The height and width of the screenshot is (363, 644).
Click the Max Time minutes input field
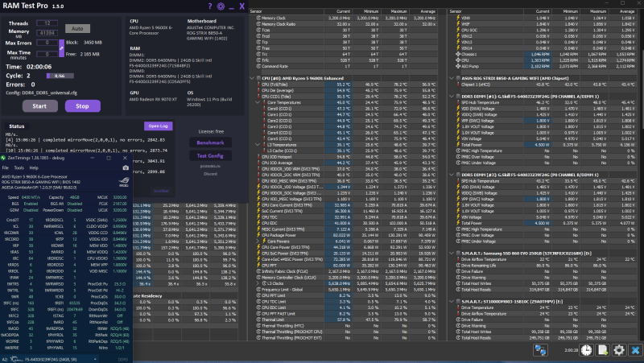(x=47, y=54)
